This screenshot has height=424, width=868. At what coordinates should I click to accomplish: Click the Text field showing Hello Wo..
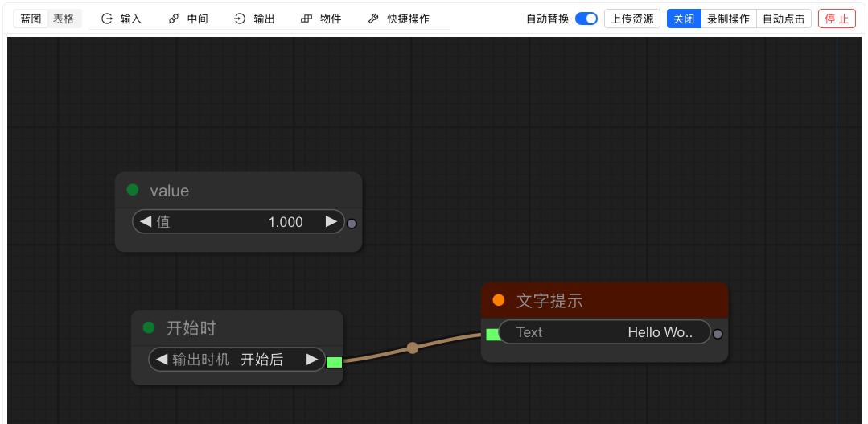click(604, 332)
